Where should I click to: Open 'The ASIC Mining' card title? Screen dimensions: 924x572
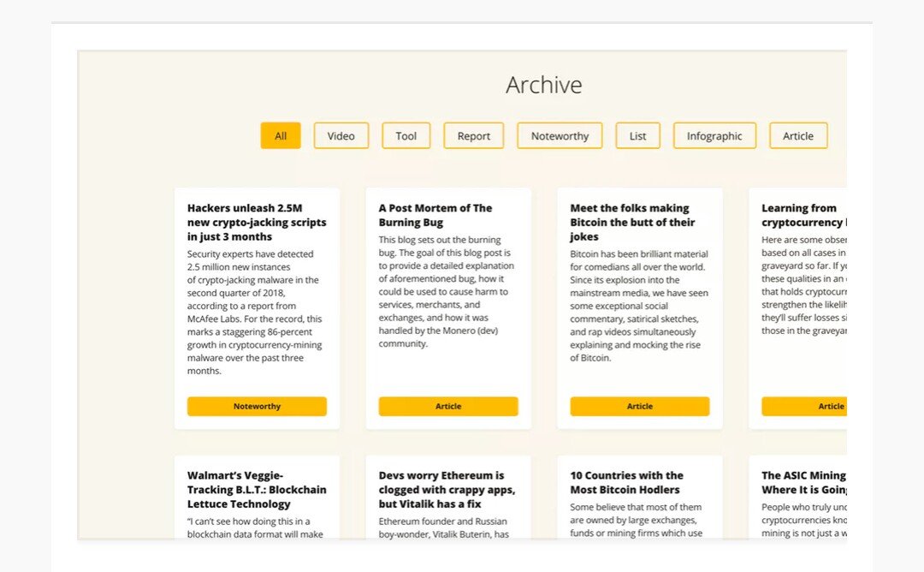[804, 482]
